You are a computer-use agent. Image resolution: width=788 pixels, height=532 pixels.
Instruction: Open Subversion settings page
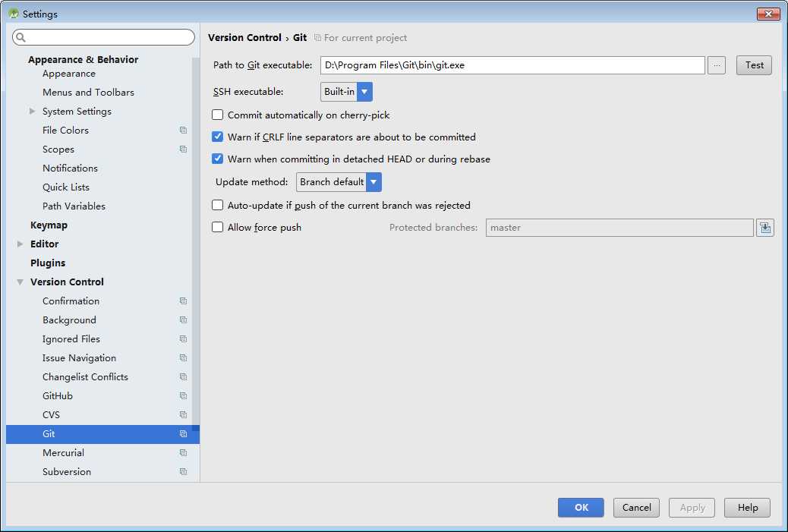pos(67,472)
